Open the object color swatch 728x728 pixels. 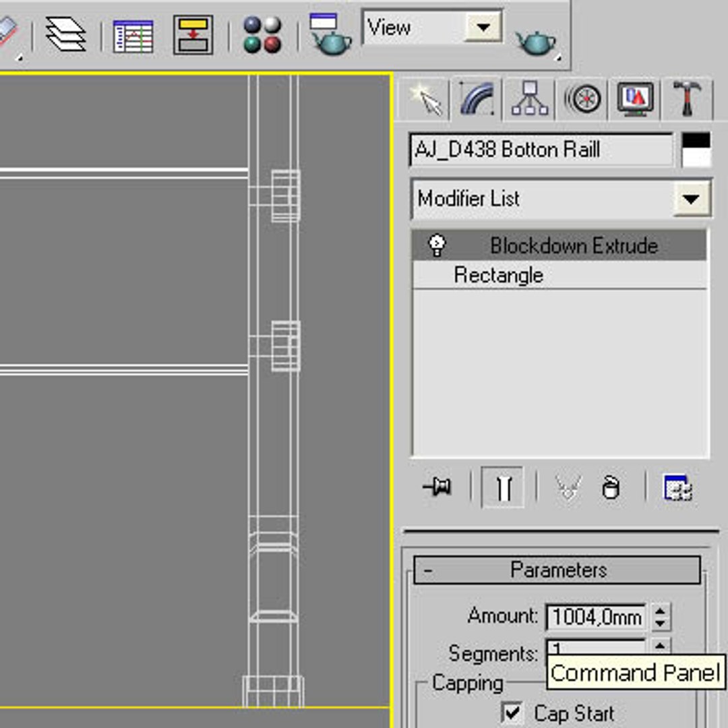pos(696,150)
